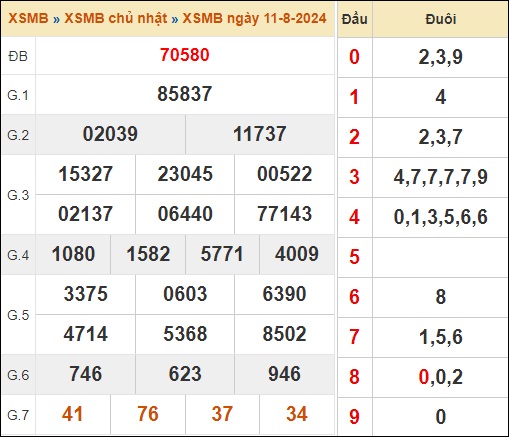Click the ĐB prize row label
Viewport: 509px width, 437px height.
(18, 56)
